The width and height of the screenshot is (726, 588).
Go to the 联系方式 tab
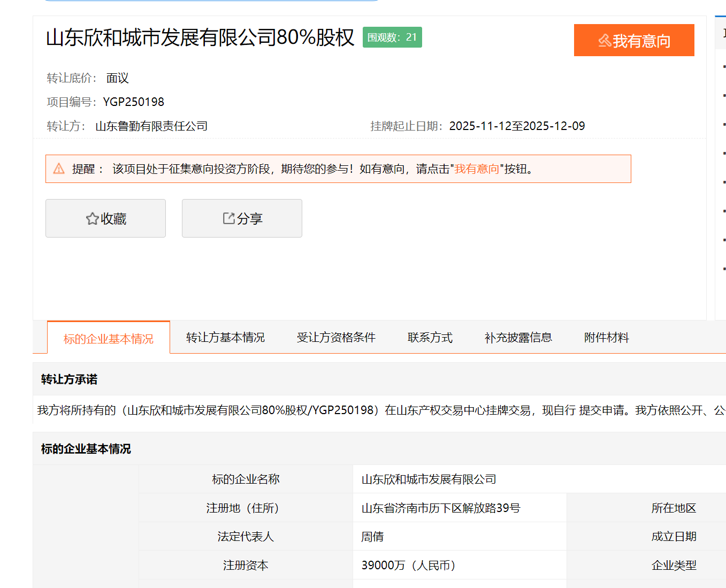(430, 338)
